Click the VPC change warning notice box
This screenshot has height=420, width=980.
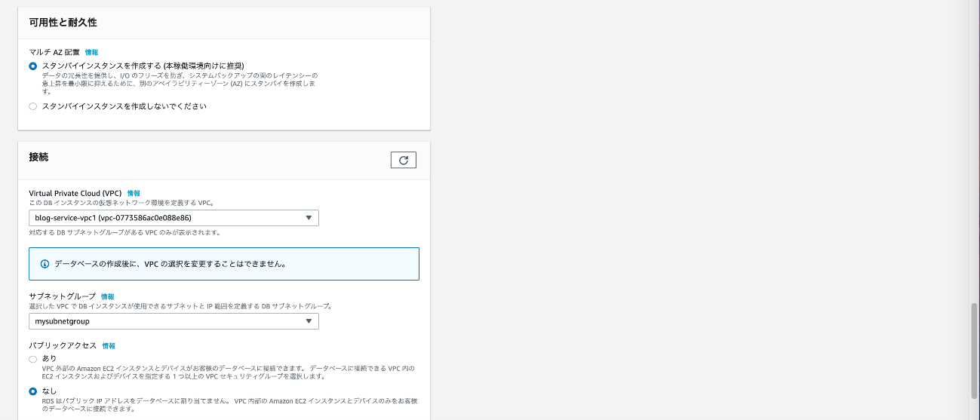click(223, 264)
